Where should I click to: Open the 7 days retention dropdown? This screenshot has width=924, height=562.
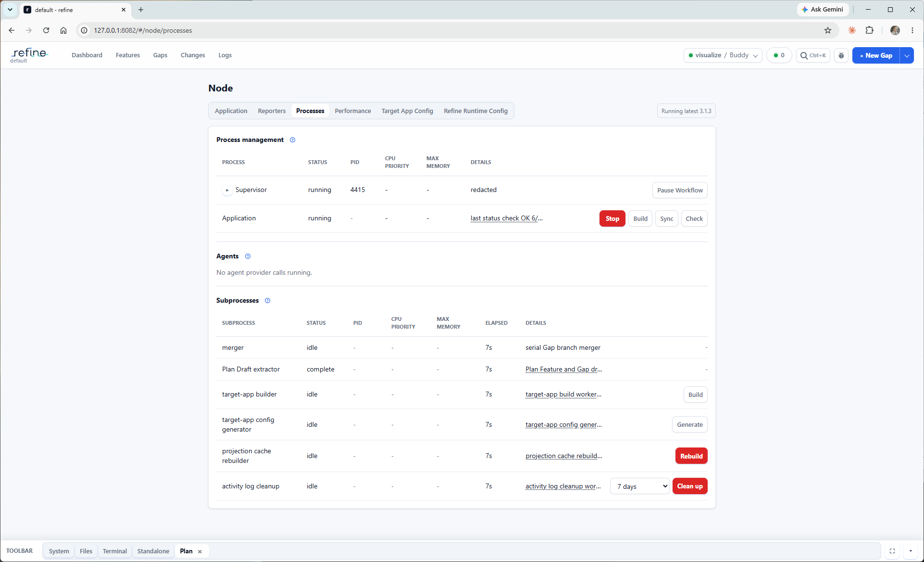pos(640,486)
